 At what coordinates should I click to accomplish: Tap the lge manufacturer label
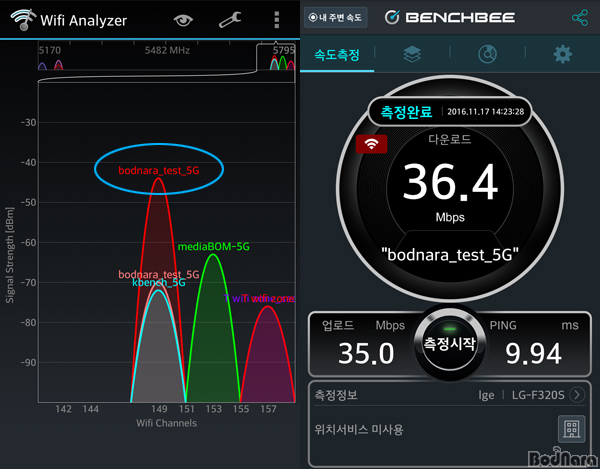486,395
